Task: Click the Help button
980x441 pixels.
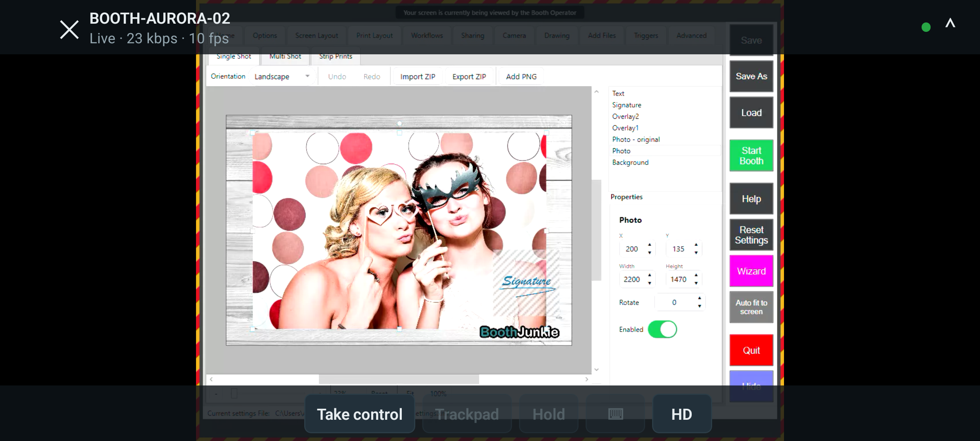Action: pyautogui.click(x=751, y=199)
